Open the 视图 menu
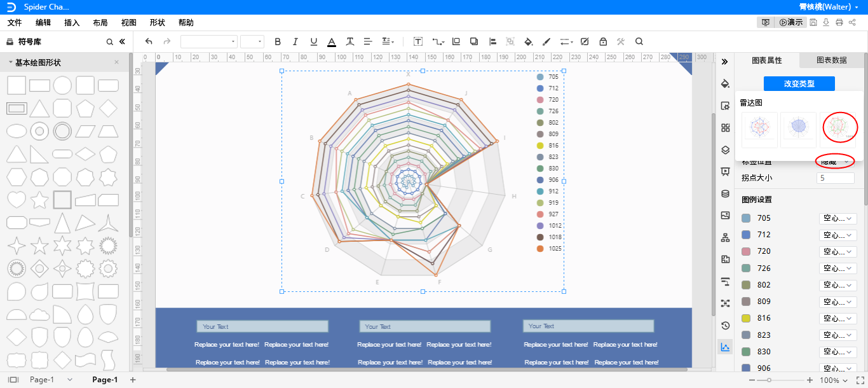 click(129, 22)
